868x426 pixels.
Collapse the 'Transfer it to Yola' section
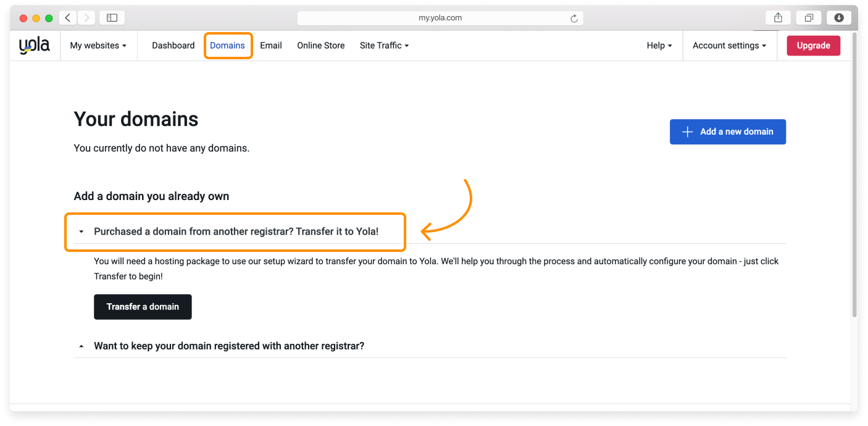(235, 232)
